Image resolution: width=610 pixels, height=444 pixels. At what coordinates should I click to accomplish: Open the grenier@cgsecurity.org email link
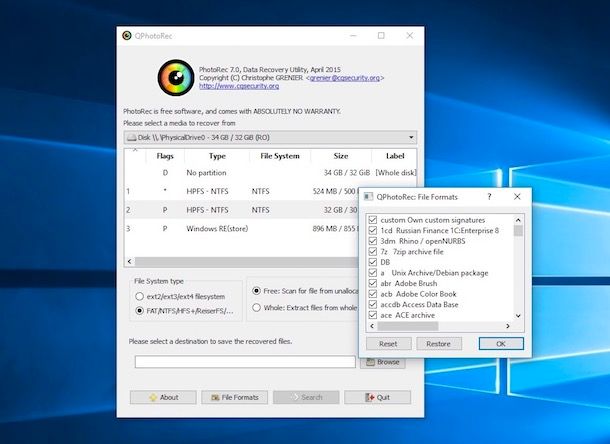pos(345,78)
